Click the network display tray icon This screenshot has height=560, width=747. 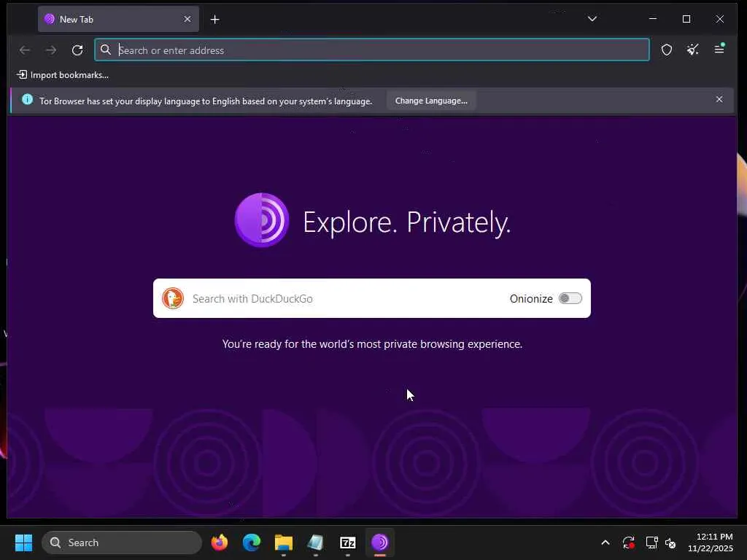[x=651, y=542]
